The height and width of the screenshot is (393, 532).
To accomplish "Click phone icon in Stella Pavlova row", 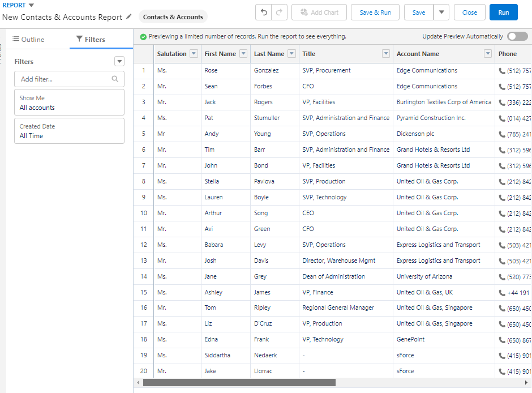I will point(502,182).
